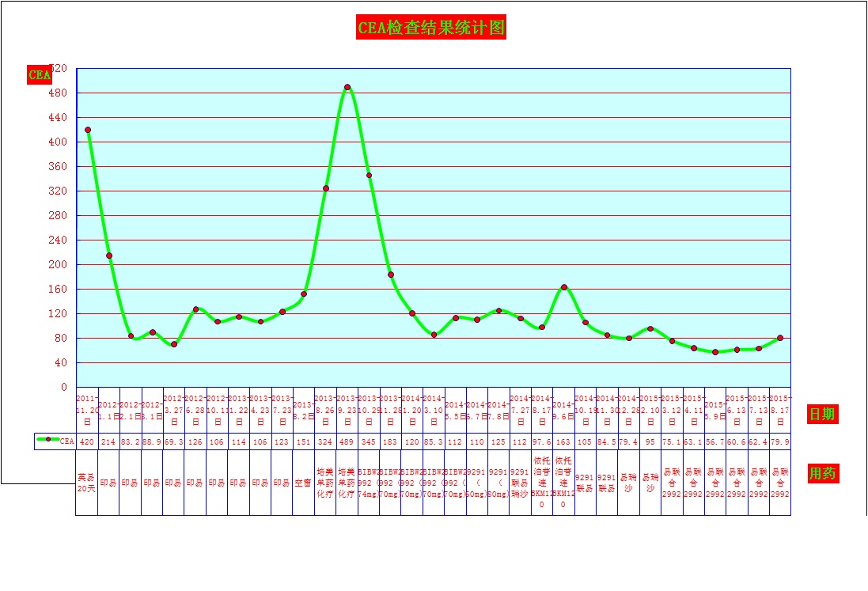
Task: Select the table cell with value 75.1
Action: (672, 441)
